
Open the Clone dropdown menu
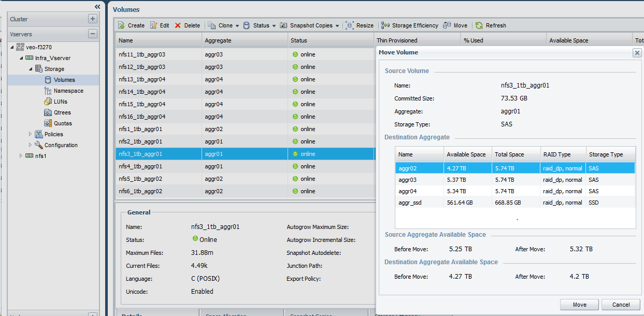click(237, 25)
